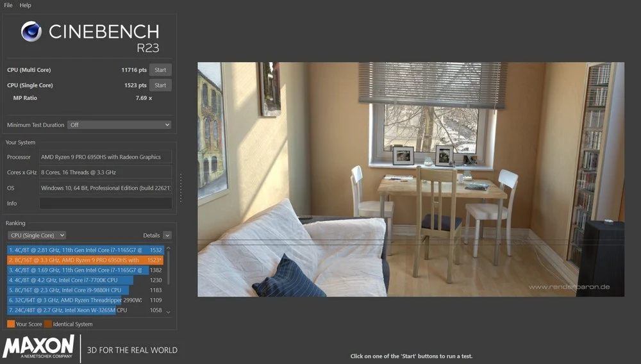The image size is (641, 364).
Task: Expand the ranking Details dropdown arrow
Action: tap(167, 235)
